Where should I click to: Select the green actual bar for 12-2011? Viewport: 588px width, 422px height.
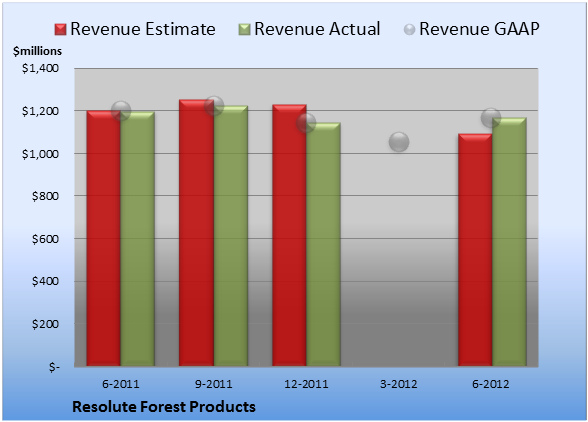point(324,244)
